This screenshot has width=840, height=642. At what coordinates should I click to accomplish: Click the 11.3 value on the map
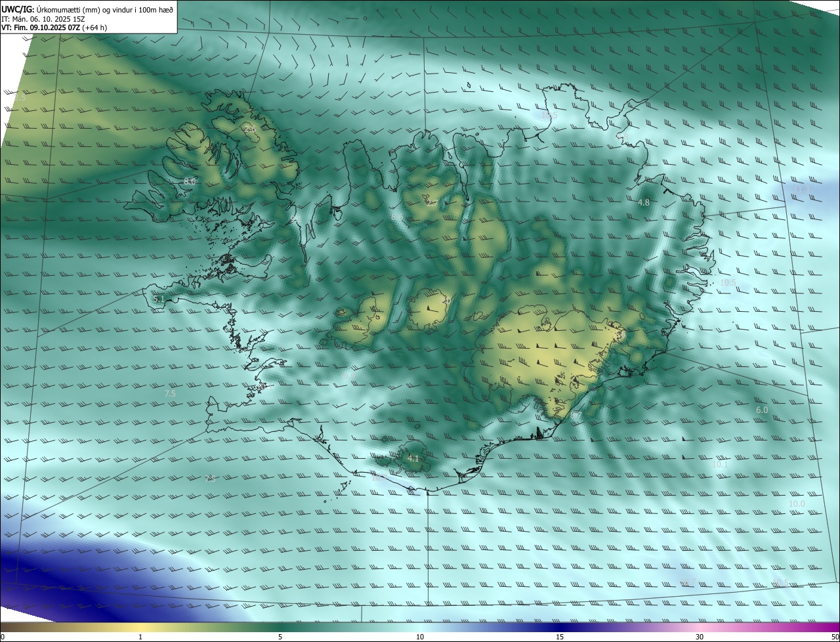(x=802, y=189)
